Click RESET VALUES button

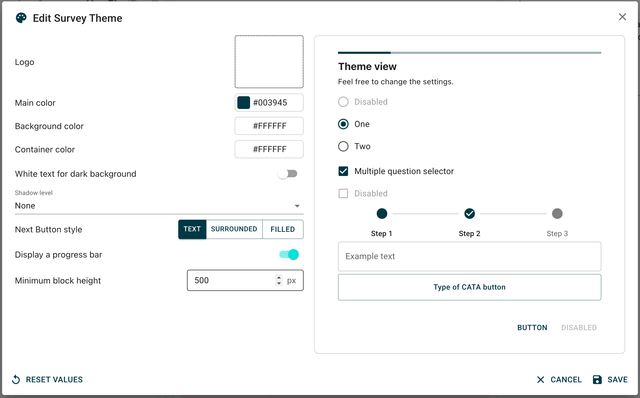pos(47,380)
